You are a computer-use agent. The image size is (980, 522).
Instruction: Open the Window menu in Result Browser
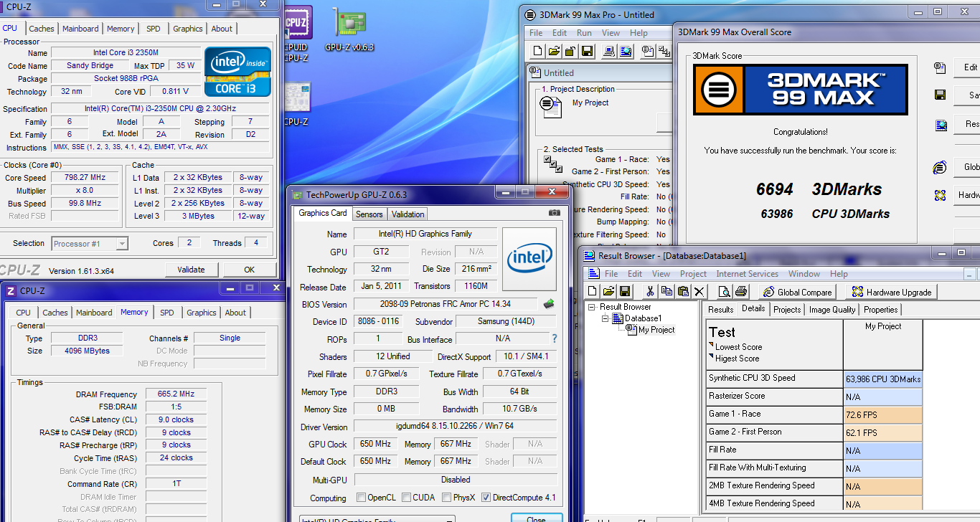tap(804, 274)
